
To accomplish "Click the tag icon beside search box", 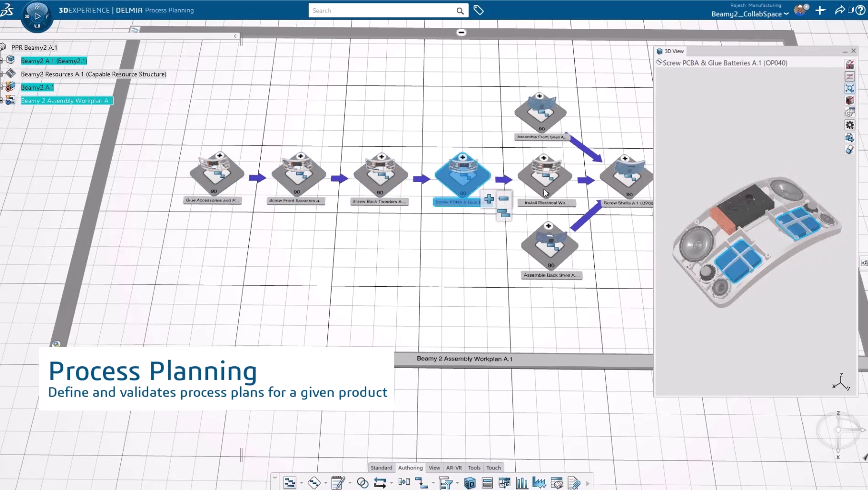I will pos(478,10).
